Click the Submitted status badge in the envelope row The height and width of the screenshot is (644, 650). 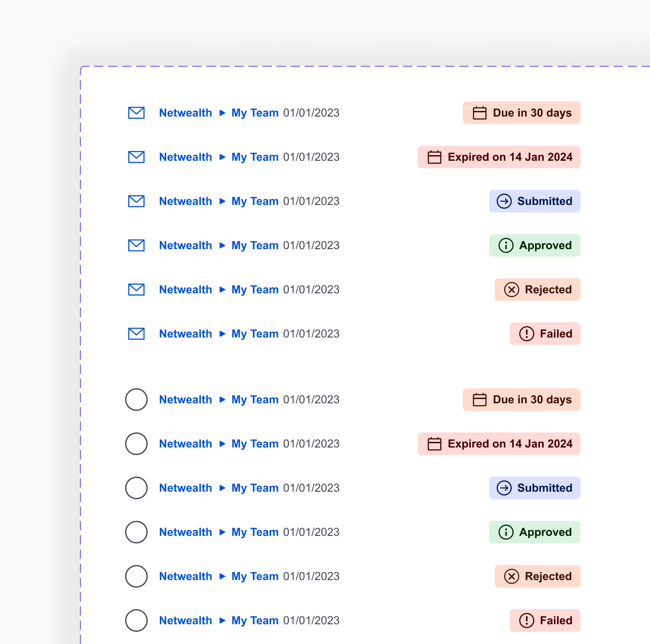(x=534, y=201)
